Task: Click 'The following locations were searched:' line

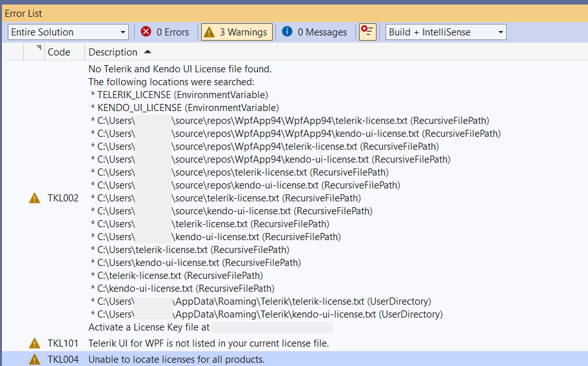Action: point(171,82)
